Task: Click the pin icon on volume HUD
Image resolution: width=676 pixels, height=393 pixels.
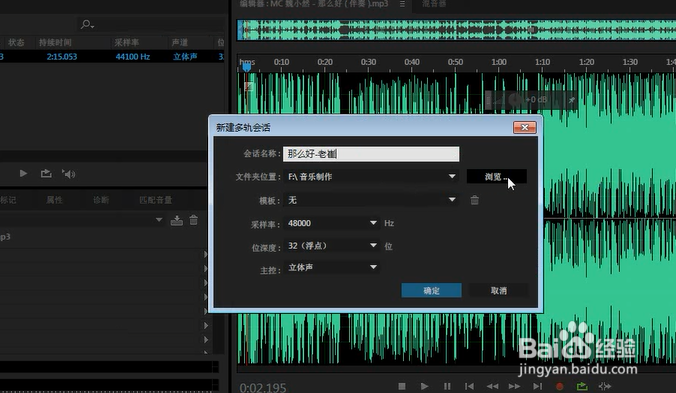Action: 572,100
